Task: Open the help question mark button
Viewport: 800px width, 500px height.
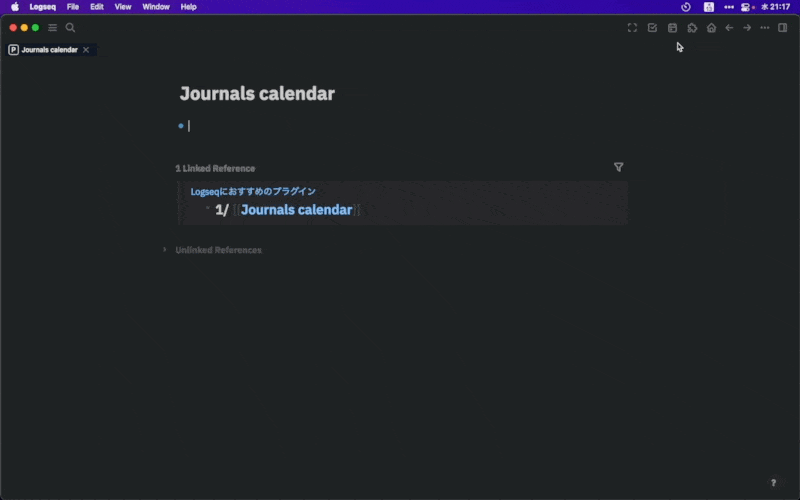Action: click(x=773, y=483)
